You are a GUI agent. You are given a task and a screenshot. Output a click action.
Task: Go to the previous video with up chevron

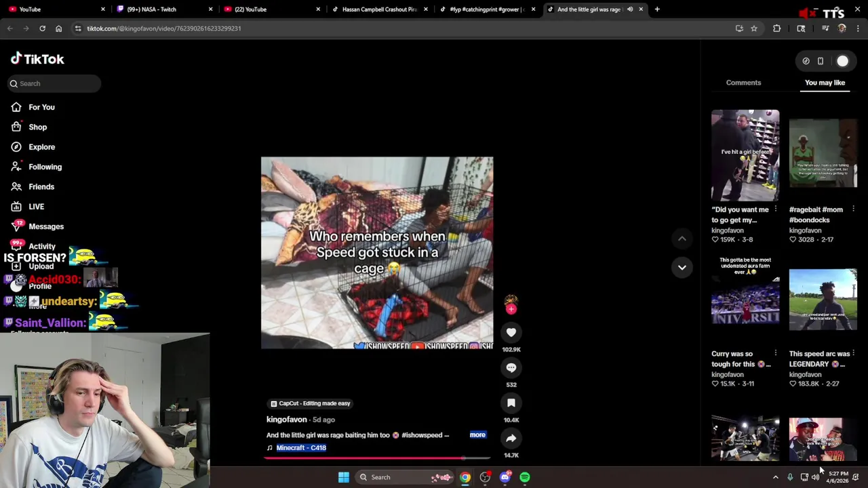[682, 239]
